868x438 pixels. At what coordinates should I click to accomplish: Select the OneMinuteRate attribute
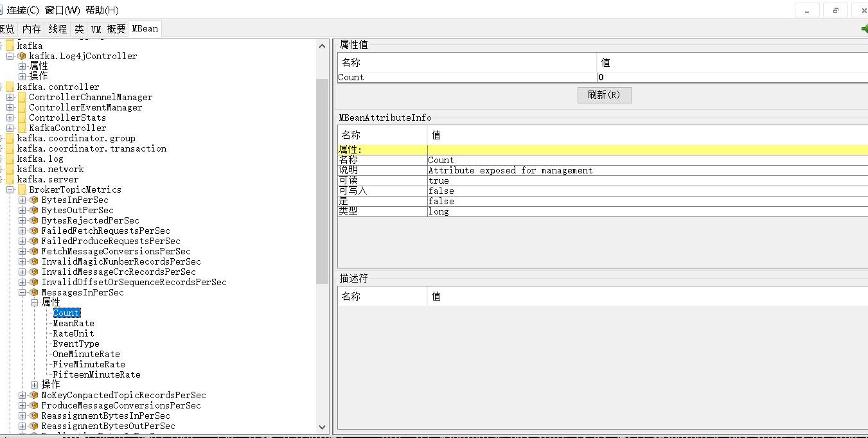tap(86, 354)
